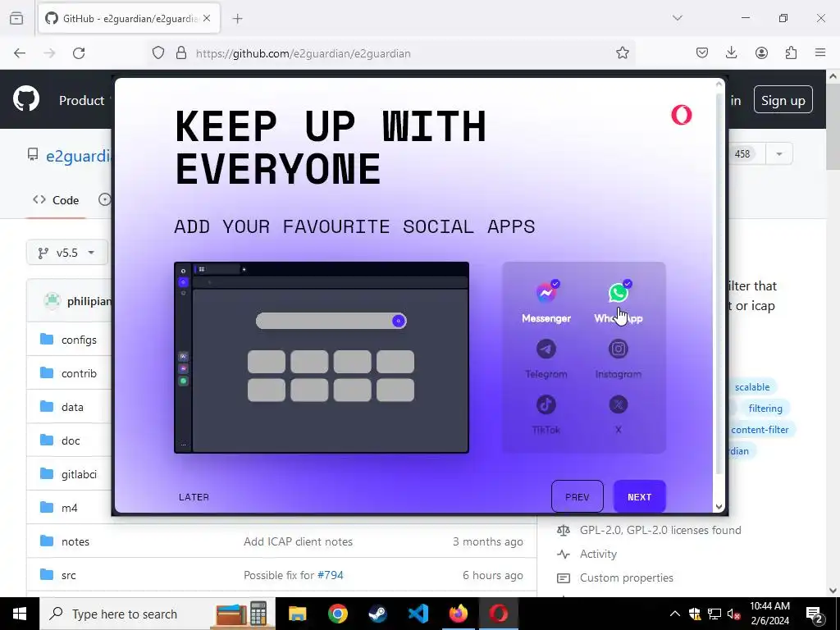The image size is (840, 630).
Task: Click the 'Add ICAP client notes' commit message
Action: (x=298, y=541)
